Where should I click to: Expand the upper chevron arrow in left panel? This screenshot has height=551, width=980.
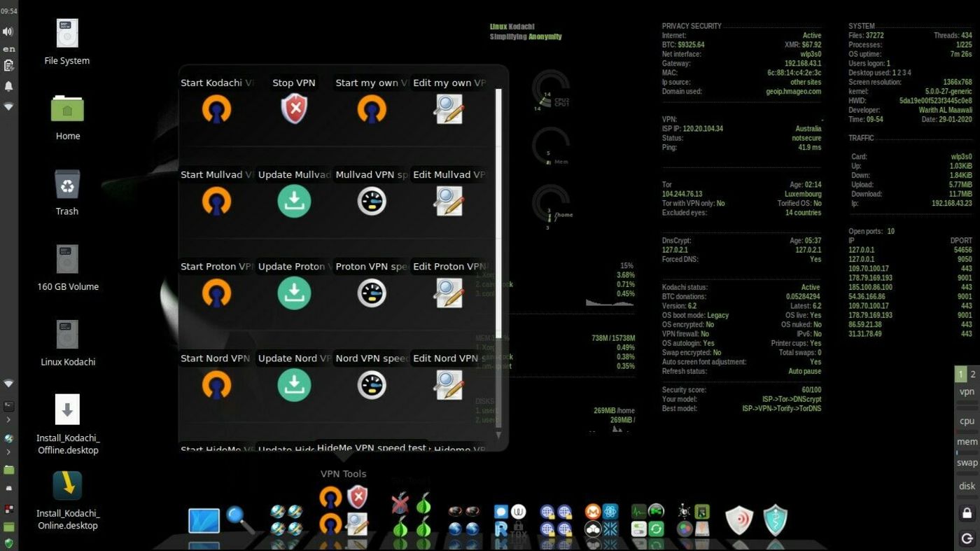[8, 420]
